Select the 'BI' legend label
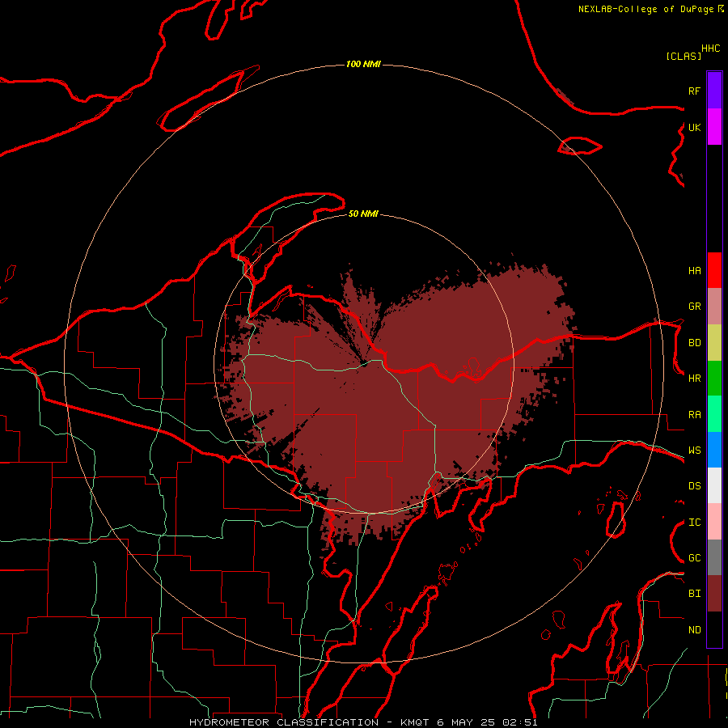This screenshot has height=728, width=728. pyautogui.click(x=694, y=594)
